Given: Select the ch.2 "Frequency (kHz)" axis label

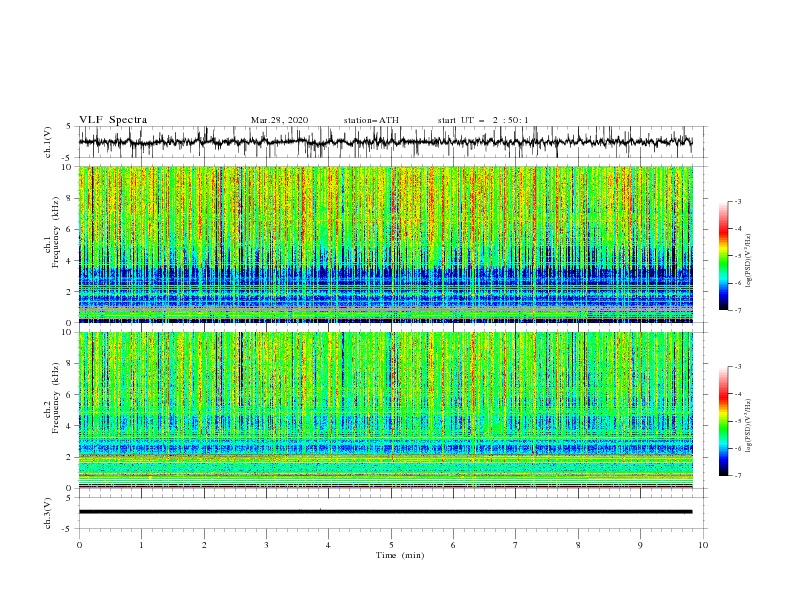Looking at the screenshot, I should pyautogui.click(x=56, y=397).
